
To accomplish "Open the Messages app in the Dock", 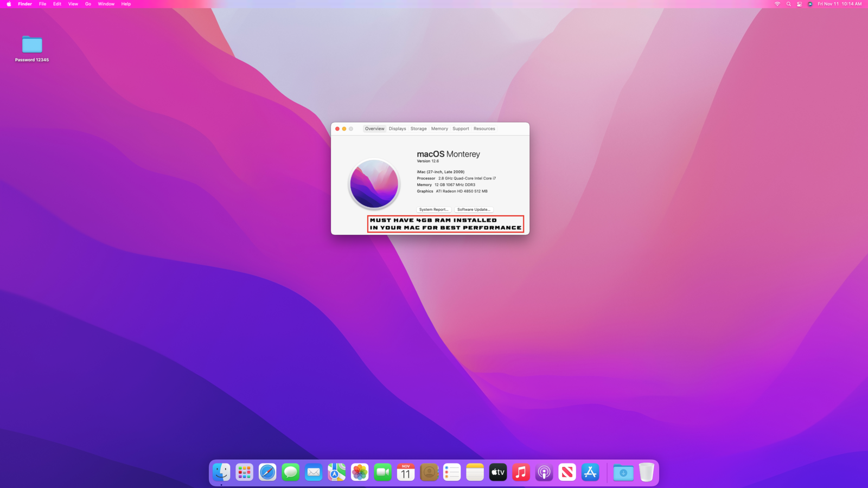I will 291,472.
